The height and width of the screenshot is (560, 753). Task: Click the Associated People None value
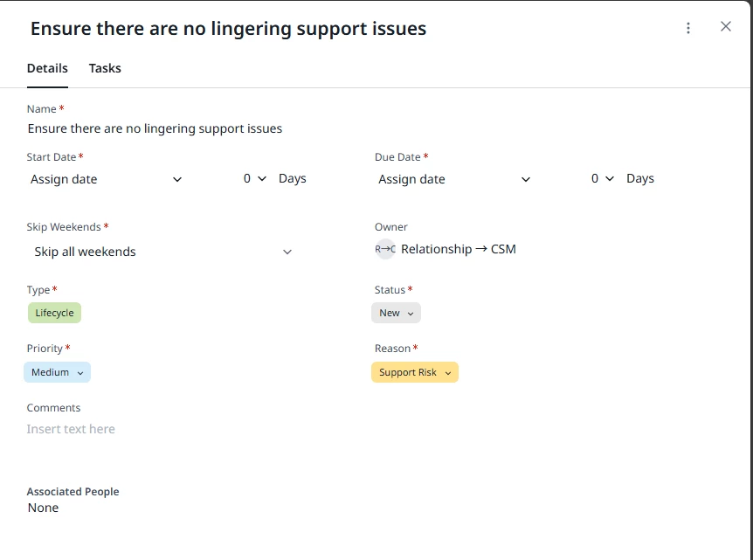click(x=43, y=508)
